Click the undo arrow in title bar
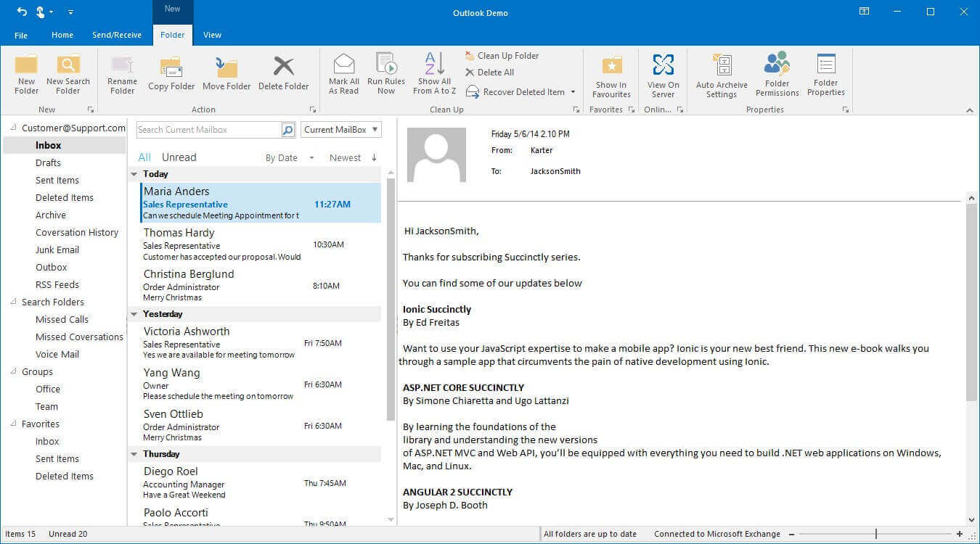Viewport: 980px width, 544px height. pos(22,12)
